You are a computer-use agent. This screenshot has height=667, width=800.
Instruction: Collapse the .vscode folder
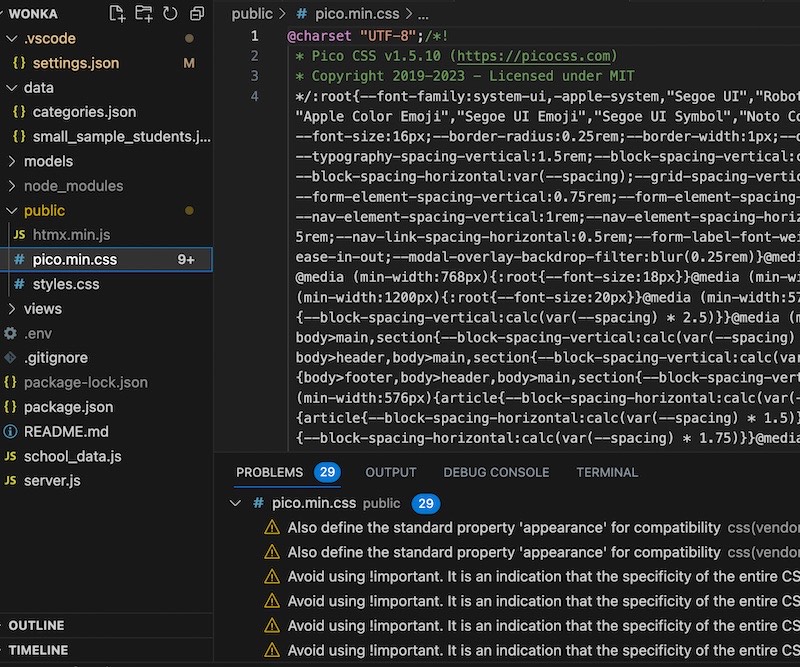12,38
